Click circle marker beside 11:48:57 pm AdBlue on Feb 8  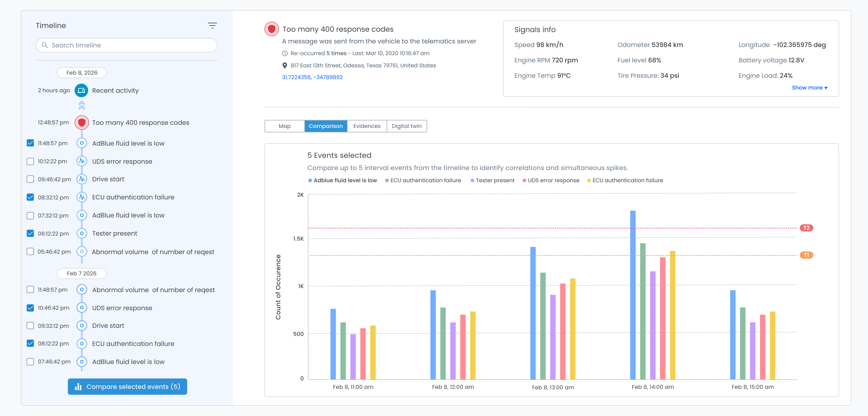(82, 143)
